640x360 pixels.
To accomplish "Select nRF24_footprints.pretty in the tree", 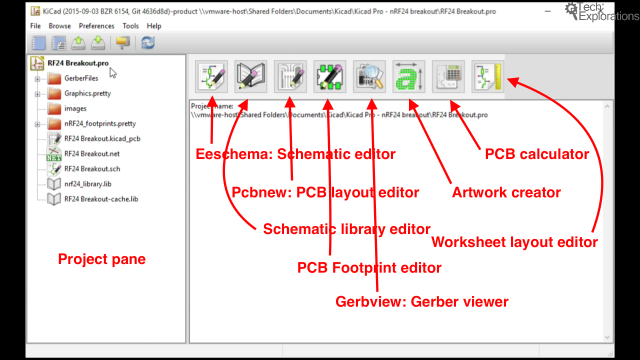I will 100,124.
